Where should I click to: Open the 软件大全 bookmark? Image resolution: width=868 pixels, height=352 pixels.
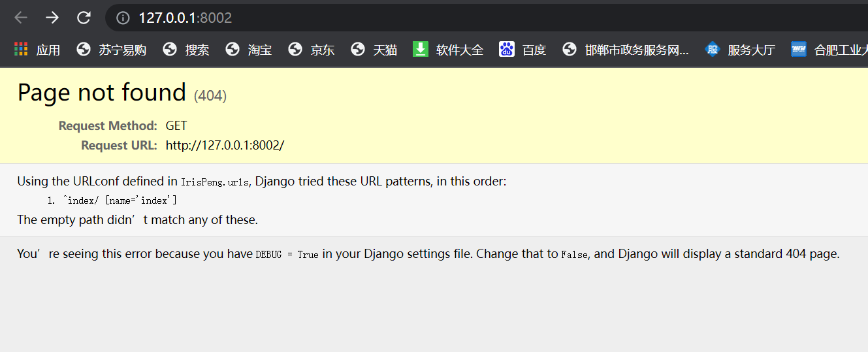(448, 50)
